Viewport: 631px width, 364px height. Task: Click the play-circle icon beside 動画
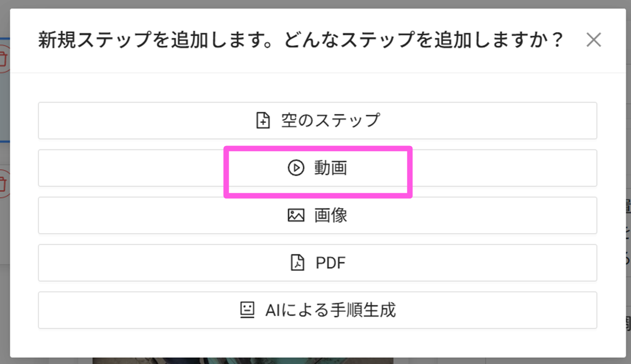click(x=296, y=168)
